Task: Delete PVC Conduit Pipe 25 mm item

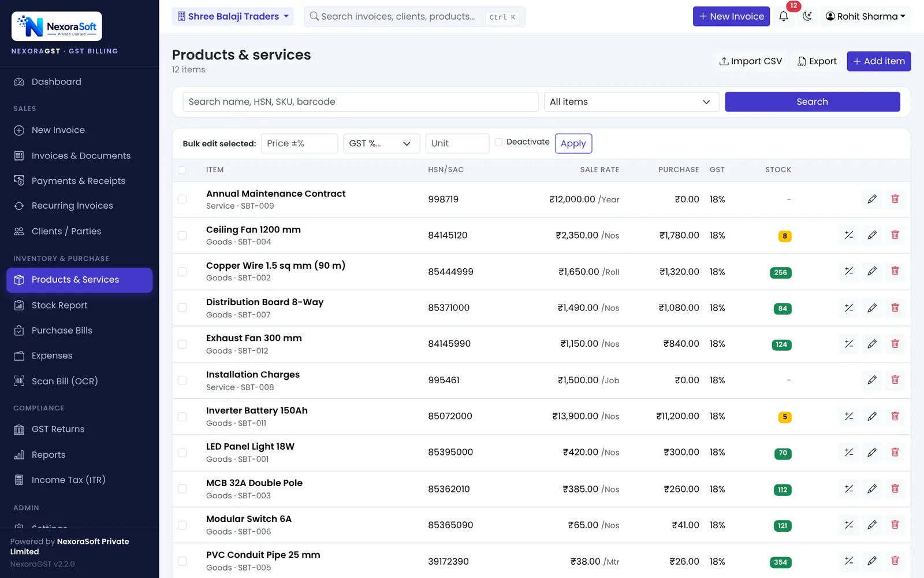Action: coord(895,561)
